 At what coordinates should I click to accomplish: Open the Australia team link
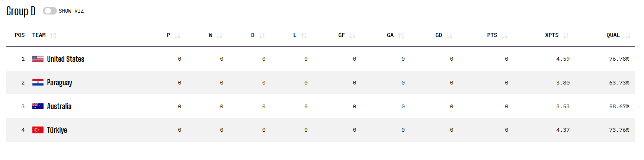tap(59, 106)
